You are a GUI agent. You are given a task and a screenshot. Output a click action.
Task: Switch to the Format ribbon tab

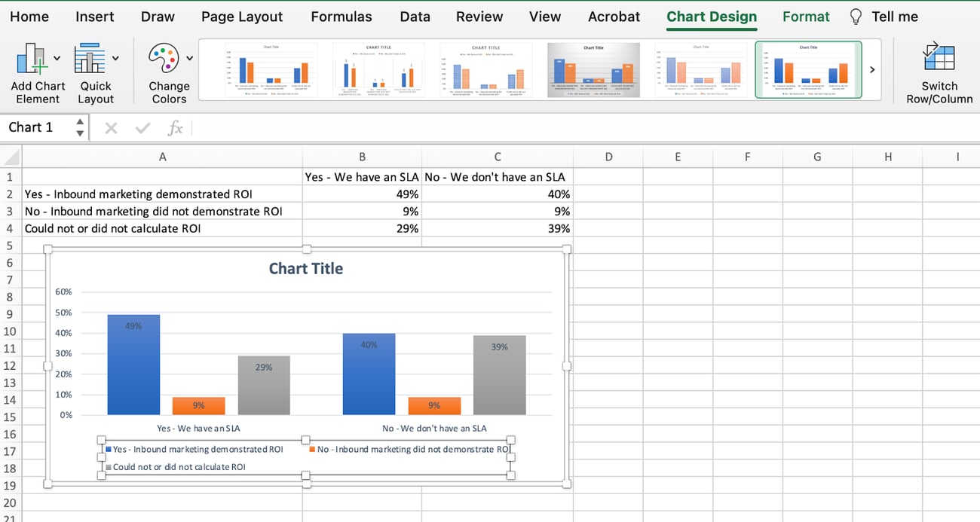click(x=806, y=16)
